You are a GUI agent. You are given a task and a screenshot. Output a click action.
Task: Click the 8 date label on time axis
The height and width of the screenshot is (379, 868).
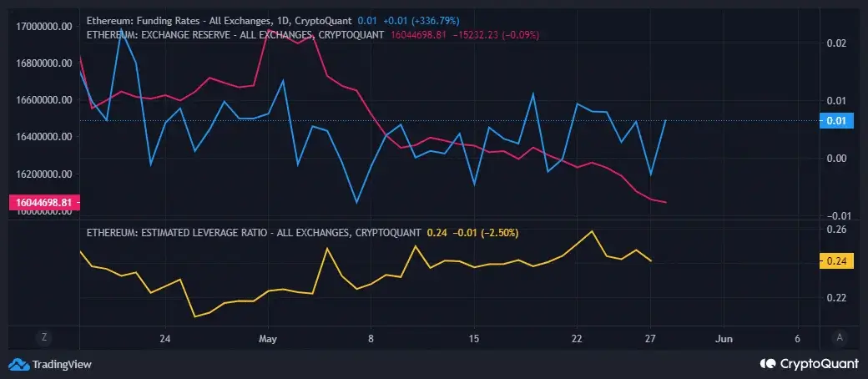pyautogui.click(x=371, y=339)
